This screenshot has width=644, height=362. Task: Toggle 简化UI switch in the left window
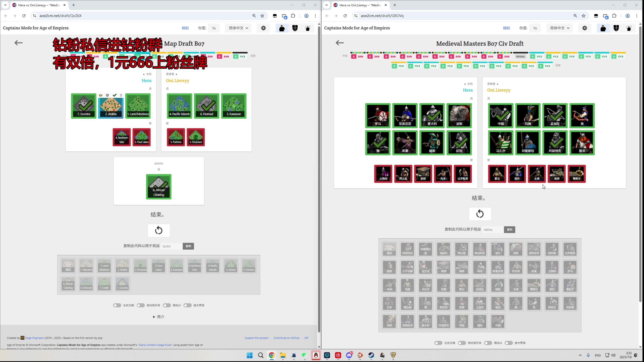pyautogui.click(x=167, y=305)
